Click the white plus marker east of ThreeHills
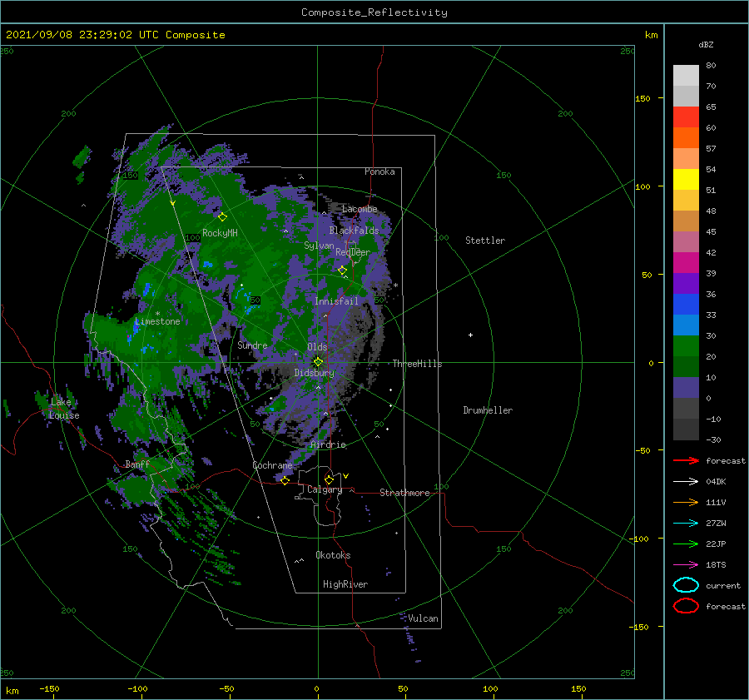The height and width of the screenshot is (700, 749). click(470, 335)
